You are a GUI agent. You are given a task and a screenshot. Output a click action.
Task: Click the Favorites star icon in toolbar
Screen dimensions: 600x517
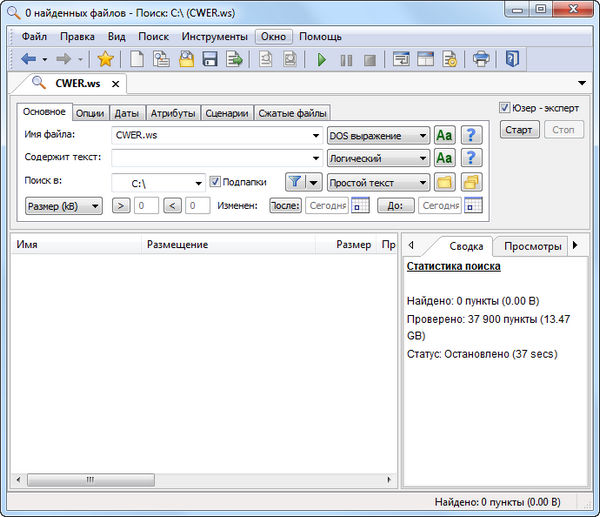pos(105,60)
